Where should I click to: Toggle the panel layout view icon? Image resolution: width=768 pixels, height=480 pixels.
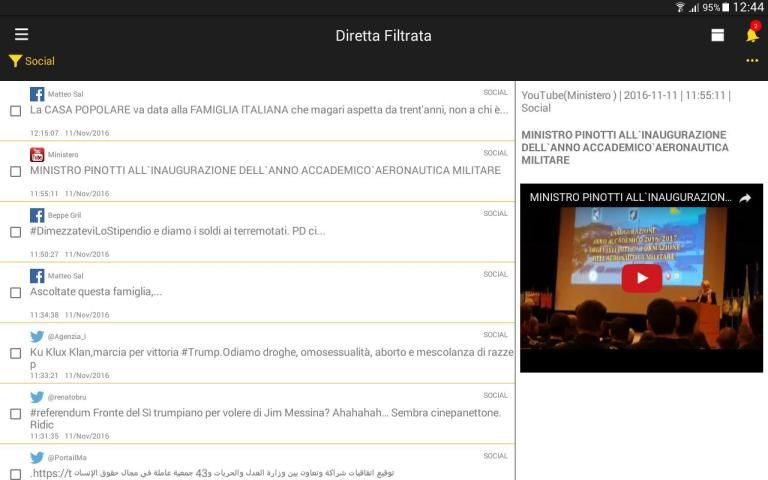717,35
